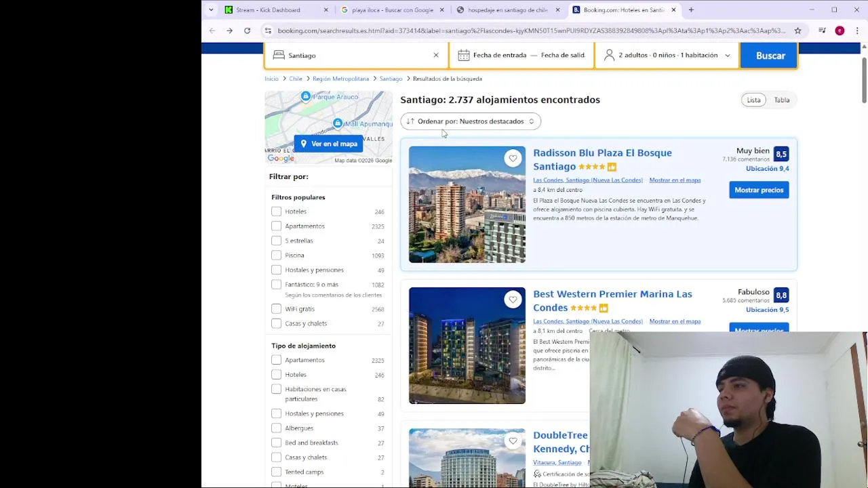The height and width of the screenshot is (488, 868).
Task: Check Bed and breakfasts filter
Action: pyautogui.click(x=276, y=443)
